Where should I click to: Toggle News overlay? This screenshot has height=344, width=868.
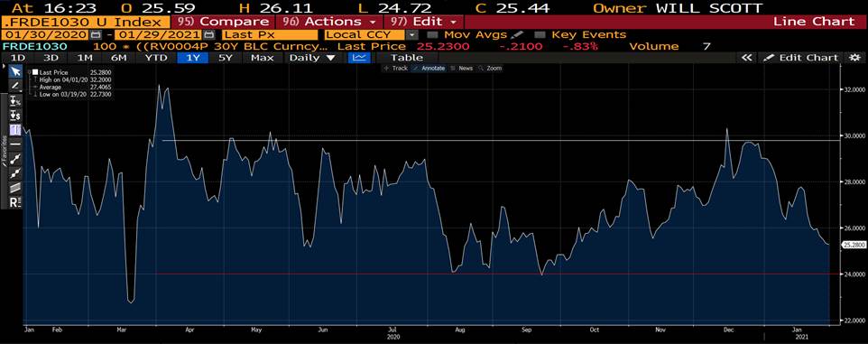click(462, 68)
